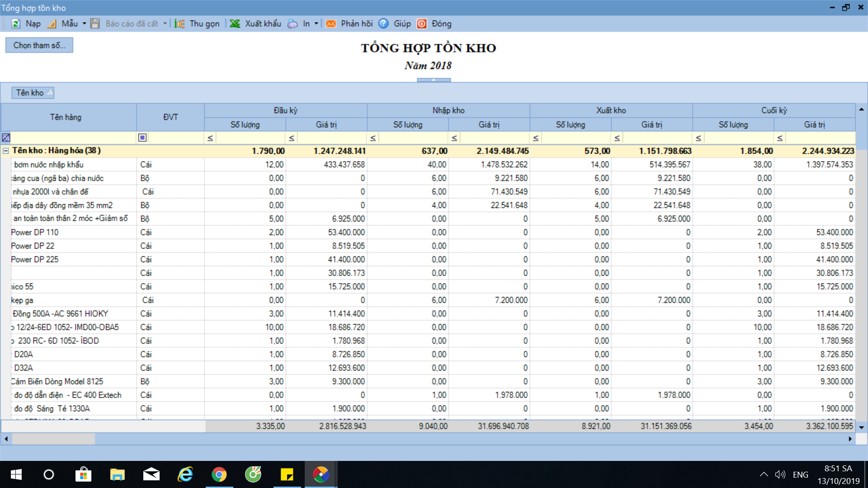
Task: Sort by the Tên hàng column header
Action: tap(69, 117)
